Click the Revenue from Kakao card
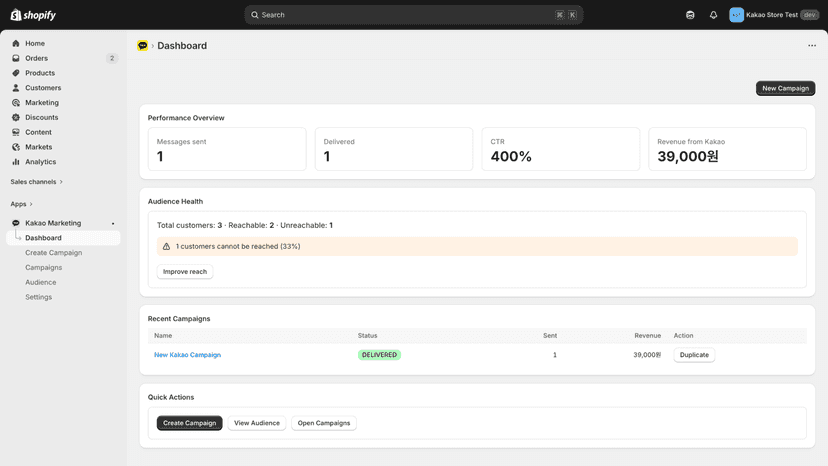This screenshot has height=466, width=828. tap(728, 149)
